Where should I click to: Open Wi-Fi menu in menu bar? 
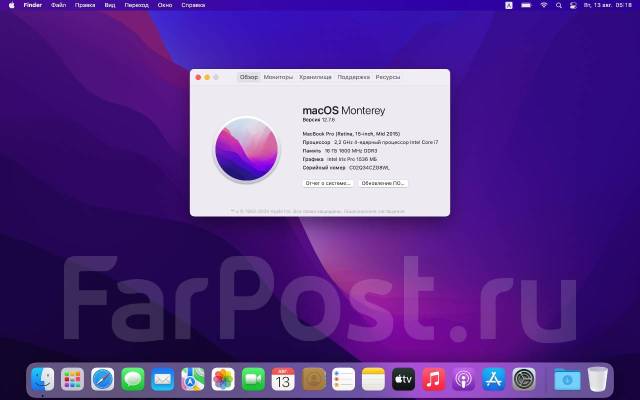coord(544,5)
